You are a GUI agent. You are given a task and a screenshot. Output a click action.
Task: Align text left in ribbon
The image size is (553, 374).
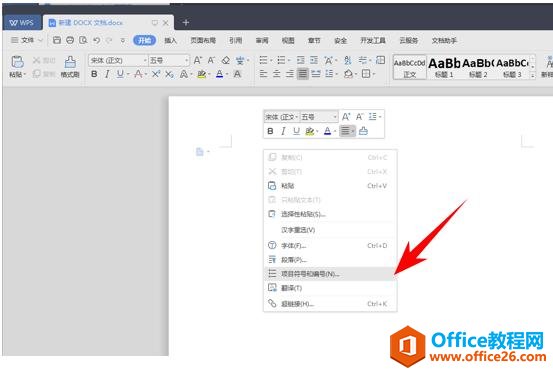263,74
